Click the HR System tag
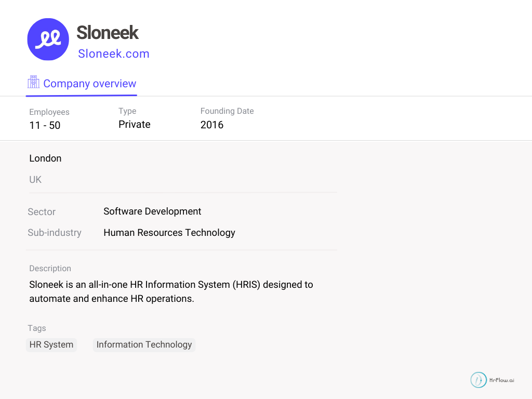The height and width of the screenshot is (399, 532). tap(51, 344)
